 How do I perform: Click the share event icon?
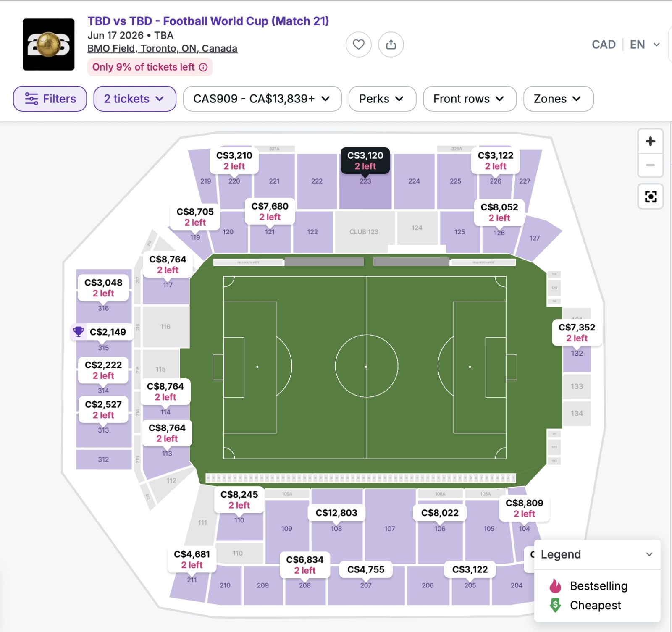(391, 45)
